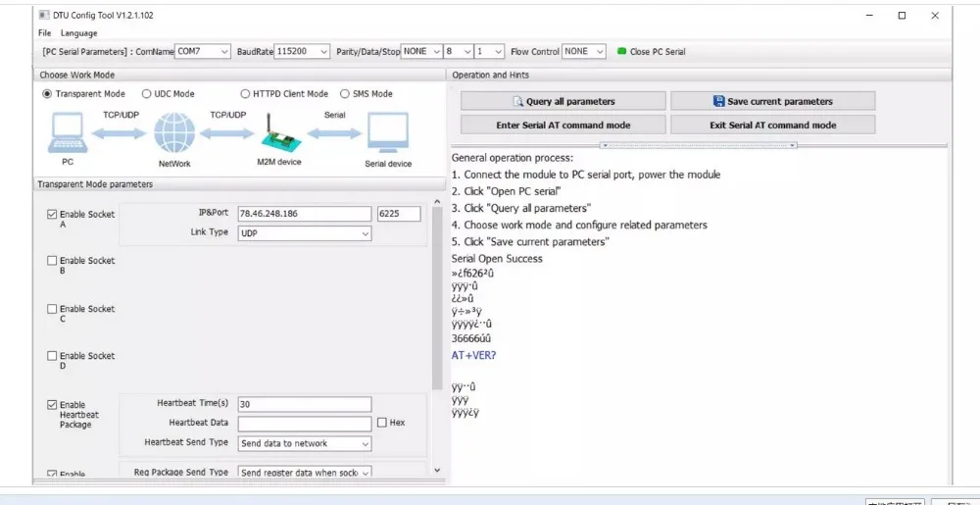Click the parameters panel scroll down arrow

click(x=437, y=470)
